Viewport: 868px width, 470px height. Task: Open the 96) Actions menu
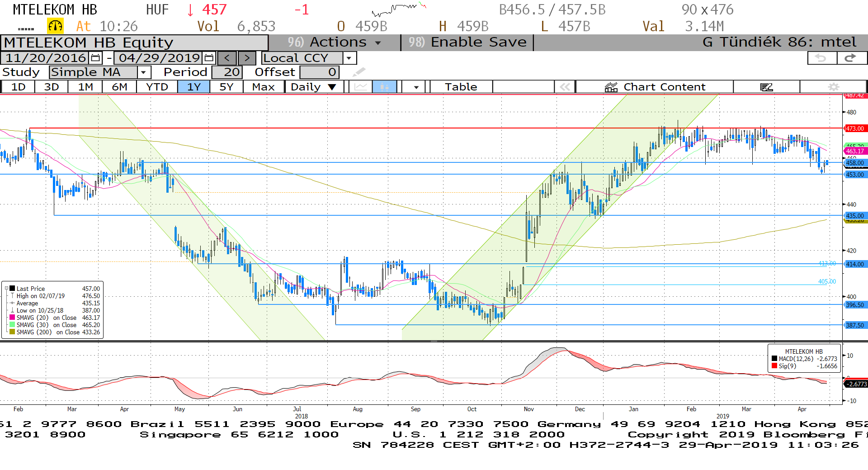pyautogui.click(x=335, y=43)
